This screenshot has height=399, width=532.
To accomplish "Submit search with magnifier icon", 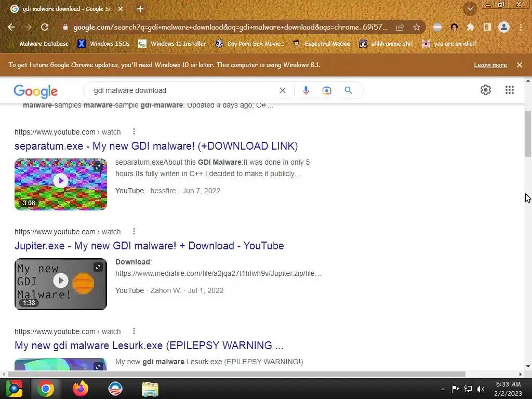I will (348, 90).
